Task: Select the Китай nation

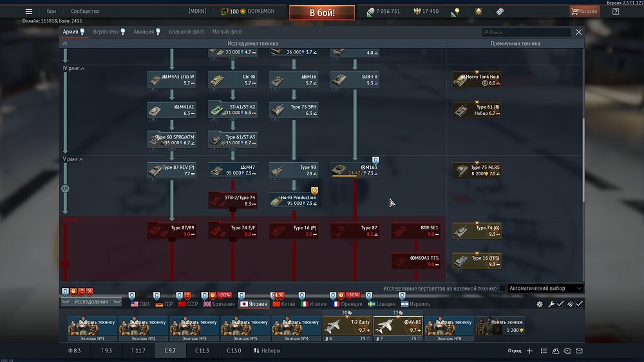Action: [x=284, y=304]
